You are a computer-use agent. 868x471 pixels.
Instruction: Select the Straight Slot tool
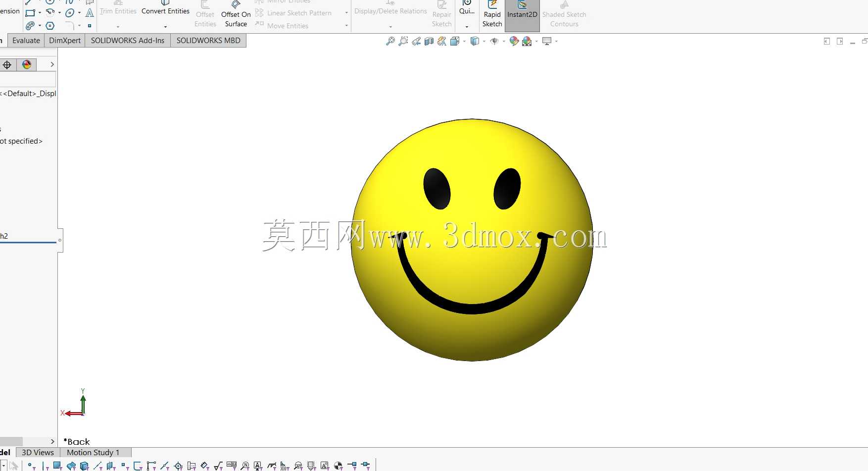30,26
